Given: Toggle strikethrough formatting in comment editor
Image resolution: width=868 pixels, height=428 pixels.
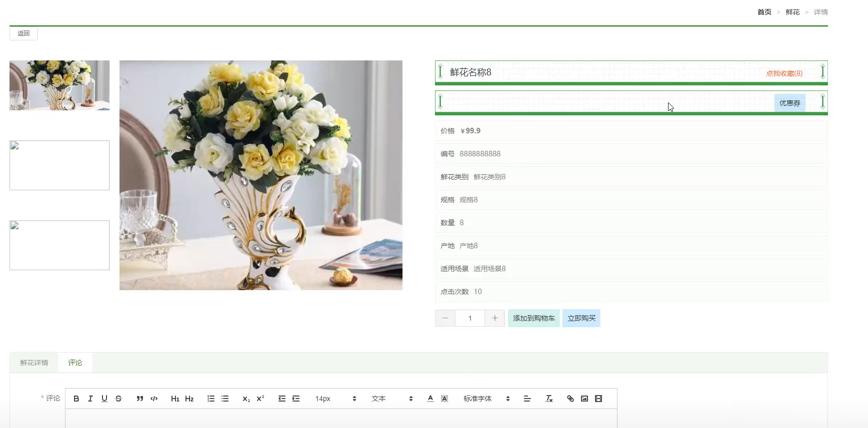Looking at the screenshot, I should coord(118,399).
